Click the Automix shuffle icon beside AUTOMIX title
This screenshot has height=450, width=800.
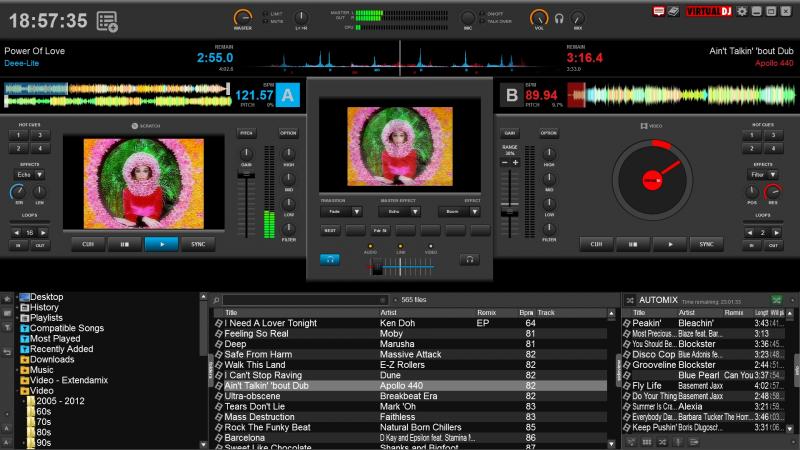click(630, 300)
